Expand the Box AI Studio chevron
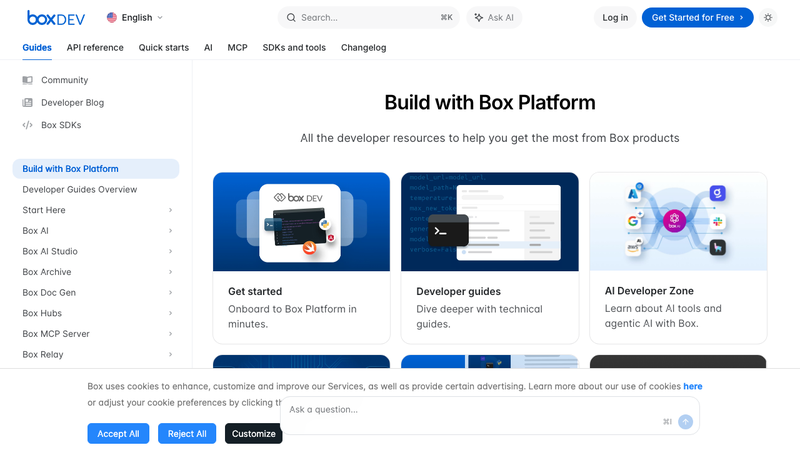Image resolution: width=800 pixels, height=450 pixels. point(170,252)
